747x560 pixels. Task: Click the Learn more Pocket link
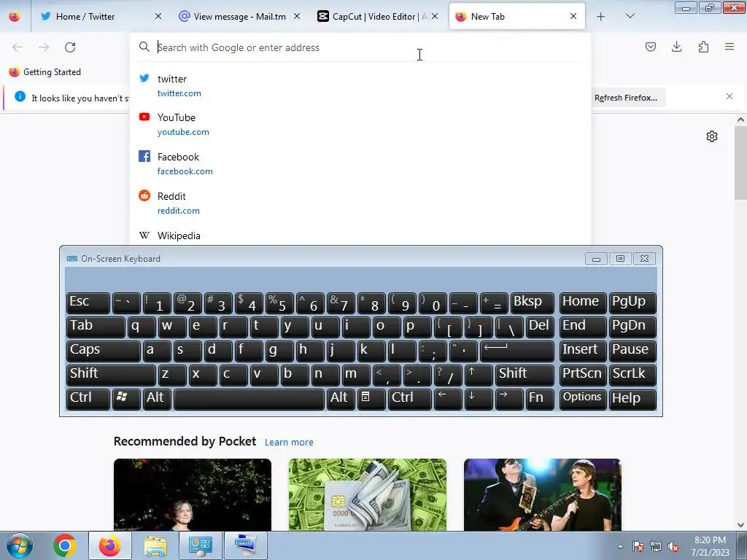point(289,443)
